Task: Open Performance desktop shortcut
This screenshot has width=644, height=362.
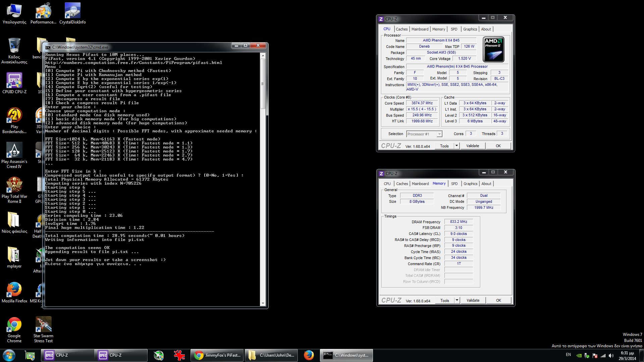Action: tap(43, 14)
